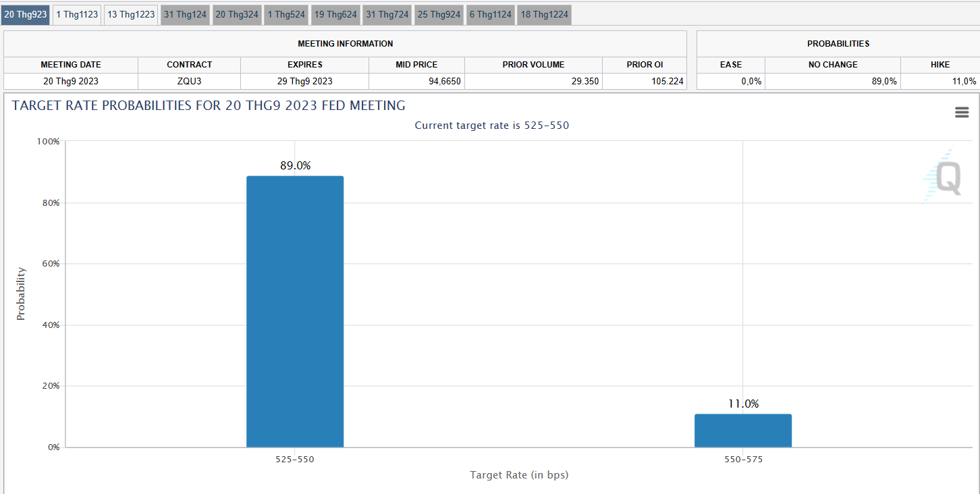Click the HIKE column header
Screen dimensions: 980x494
click(940, 65)
